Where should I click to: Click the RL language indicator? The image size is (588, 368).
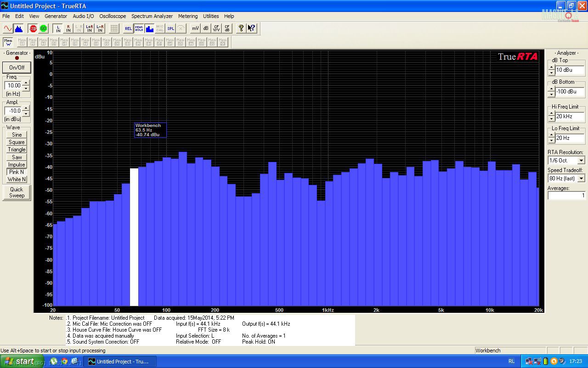tap(512, 362)
